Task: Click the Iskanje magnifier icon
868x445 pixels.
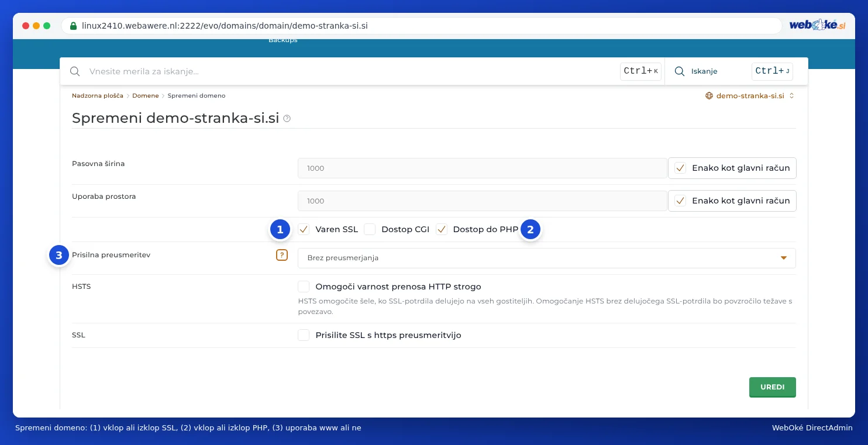Action: click(680, 71)
